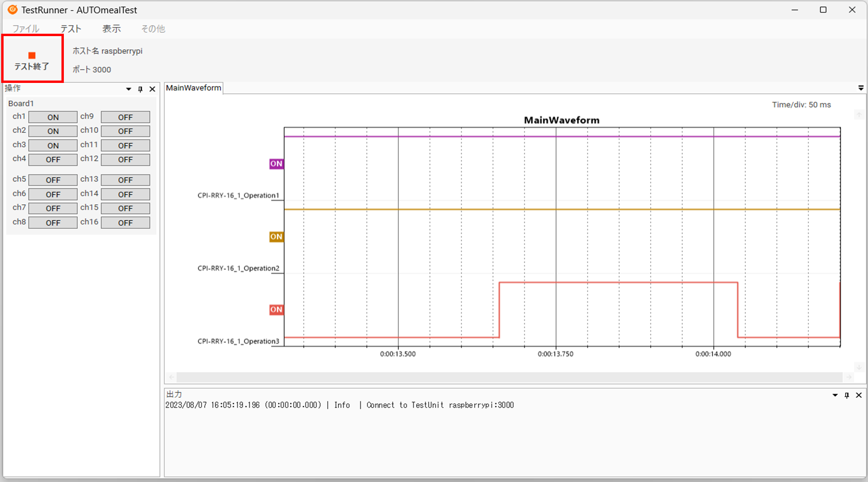Viewport: 868px width, 482px height.
Task: Turn off channel ch1
Action: (52, 117)
